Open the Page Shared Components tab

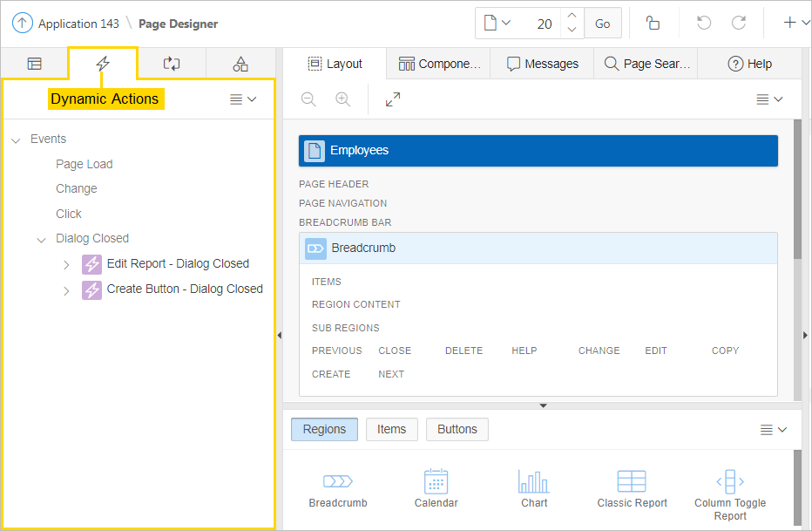click(x=240, y=64)
